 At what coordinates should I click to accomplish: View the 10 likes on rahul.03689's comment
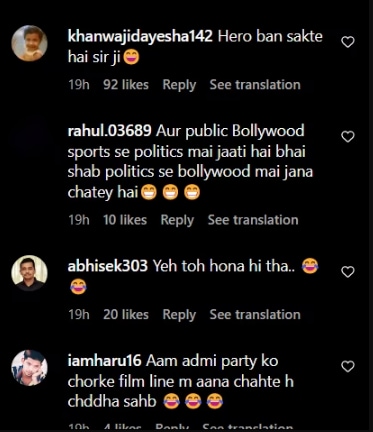click(125, 220)
